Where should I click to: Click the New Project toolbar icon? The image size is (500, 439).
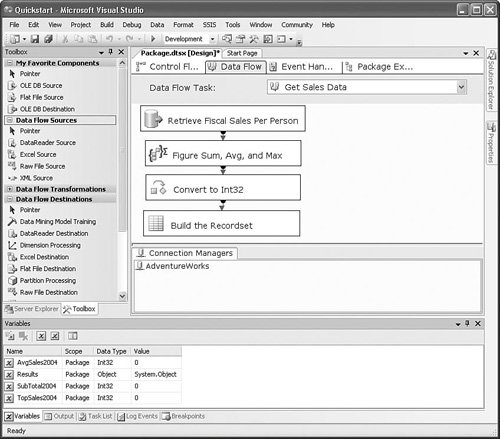[x=15, y=39]
